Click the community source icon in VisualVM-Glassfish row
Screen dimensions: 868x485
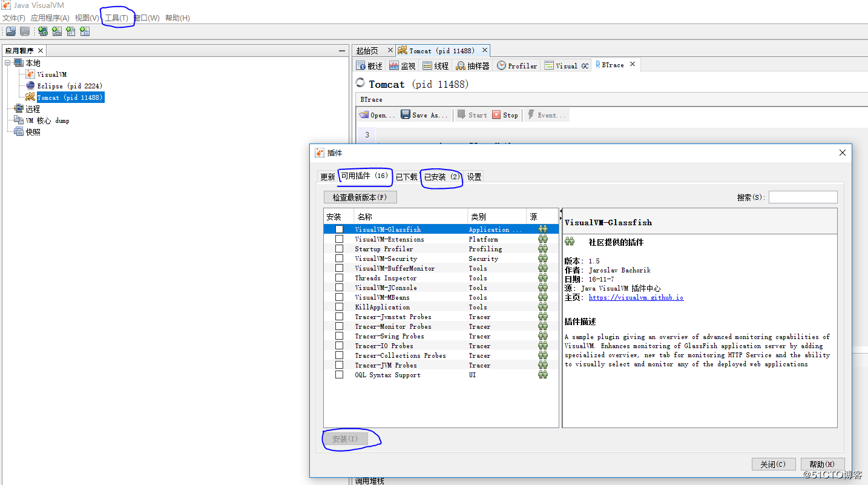click(x=543, y=229)
